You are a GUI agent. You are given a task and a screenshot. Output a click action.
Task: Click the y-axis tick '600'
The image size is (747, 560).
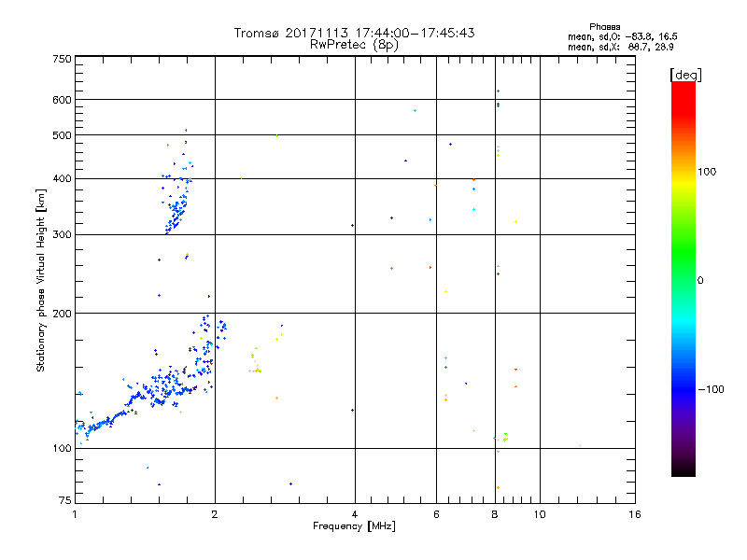click(63, 100)
